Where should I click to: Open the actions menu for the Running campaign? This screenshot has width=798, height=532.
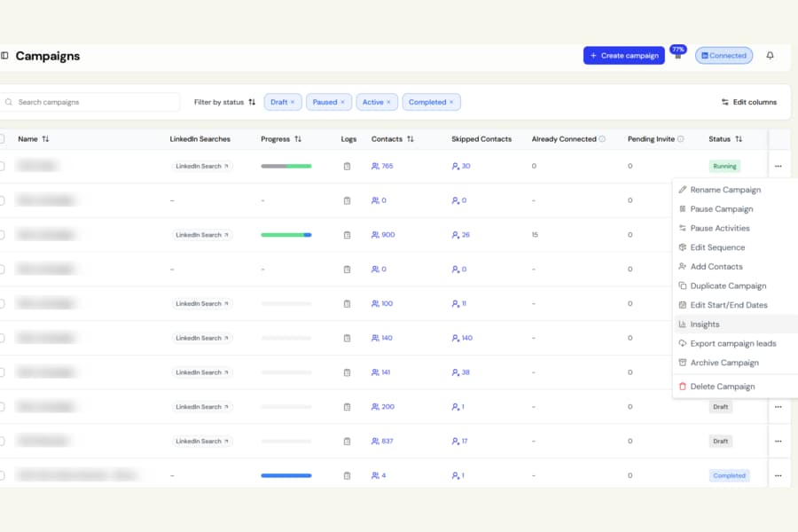tap(778, 166)
